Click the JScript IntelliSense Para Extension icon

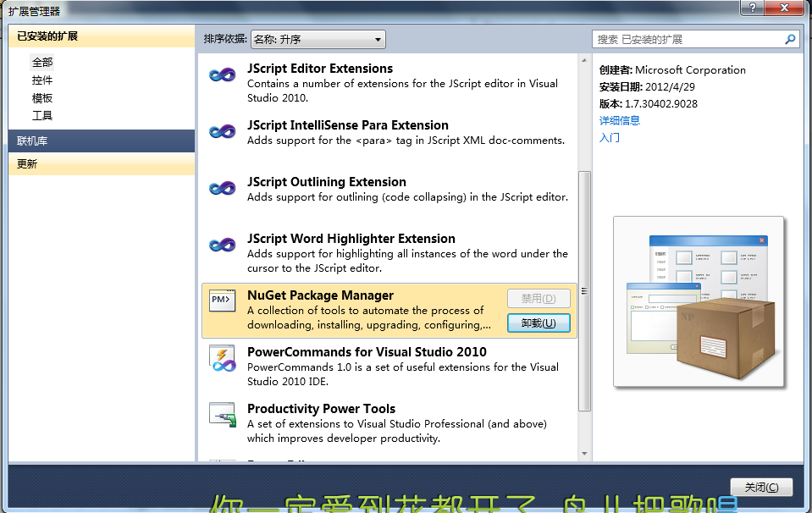(x=222, y=131)
